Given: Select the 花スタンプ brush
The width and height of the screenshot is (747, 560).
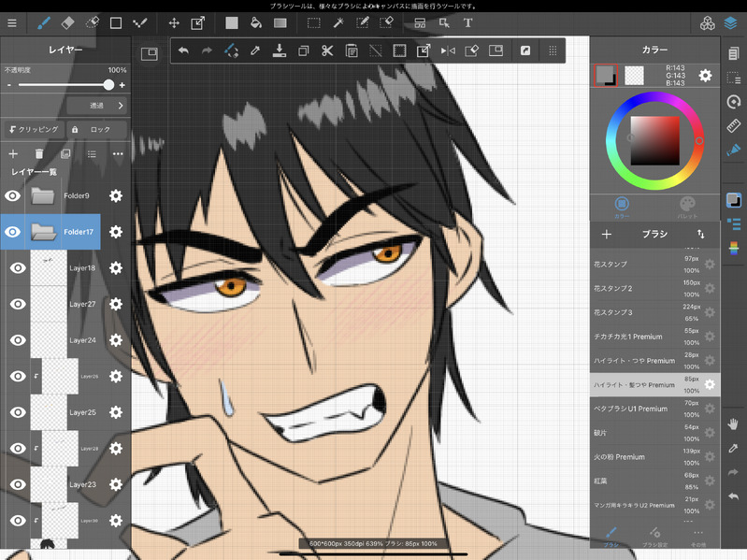Looking at the screenshot, I should pyautogui.click(x=654, y=265).
